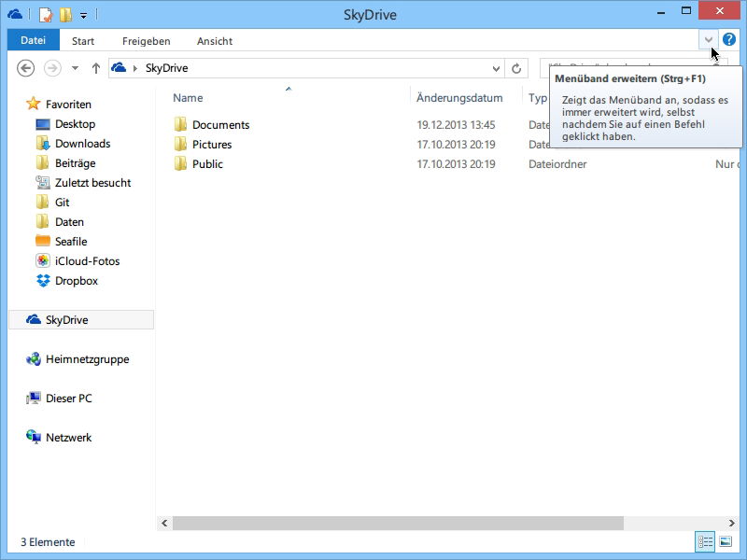This screenshot has width=747, height=560.
Task: Open Seafile in the navigation pane
Action: (x=71, y=241)
